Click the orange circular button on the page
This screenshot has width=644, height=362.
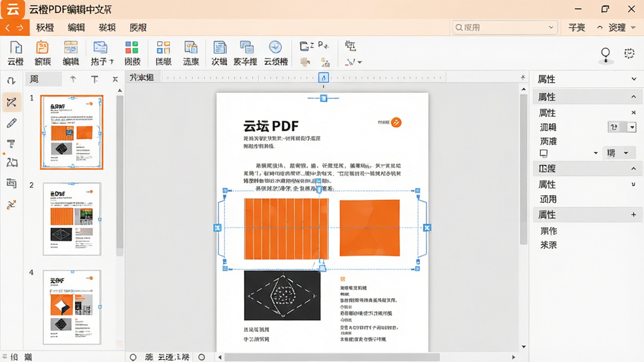pos(396,123)
